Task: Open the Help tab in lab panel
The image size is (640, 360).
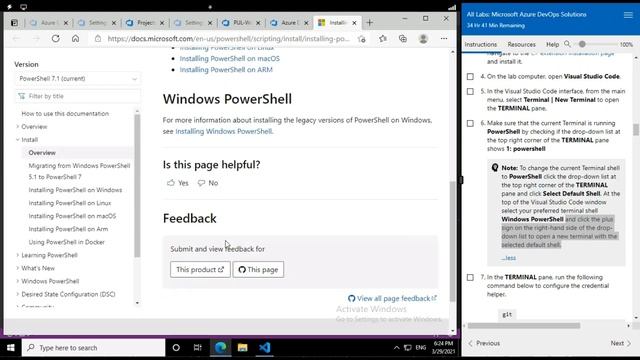Action: pos(552,44)
